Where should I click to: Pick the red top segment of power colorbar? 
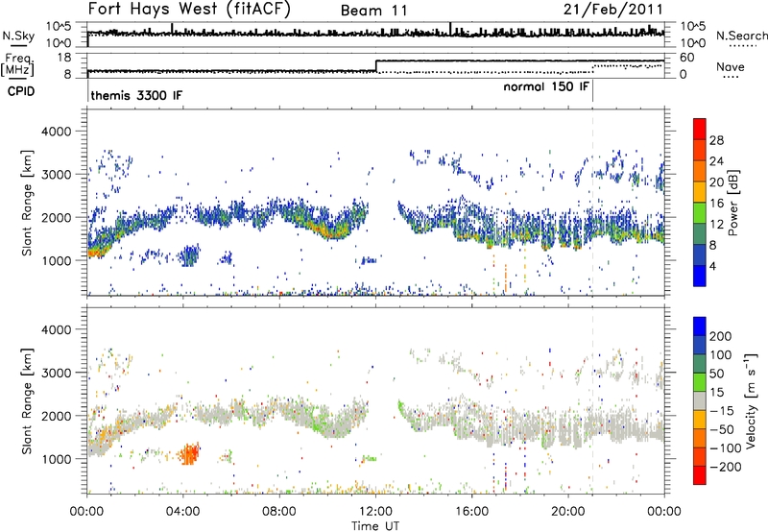(700, 130)
